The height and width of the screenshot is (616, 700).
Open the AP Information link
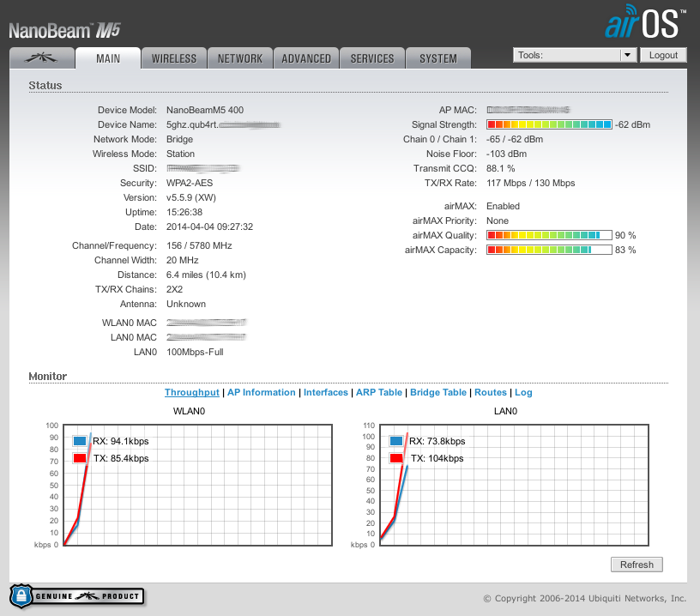[261, 392]
